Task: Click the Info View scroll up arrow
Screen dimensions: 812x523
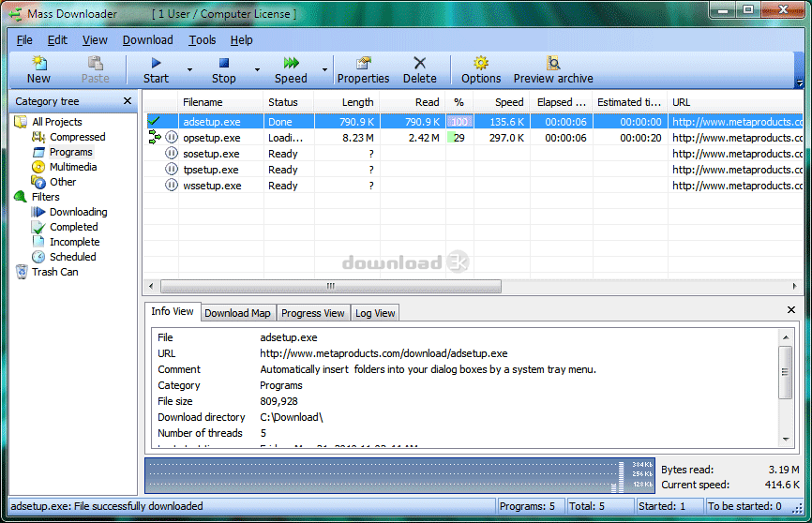Action: pos(786,337)
